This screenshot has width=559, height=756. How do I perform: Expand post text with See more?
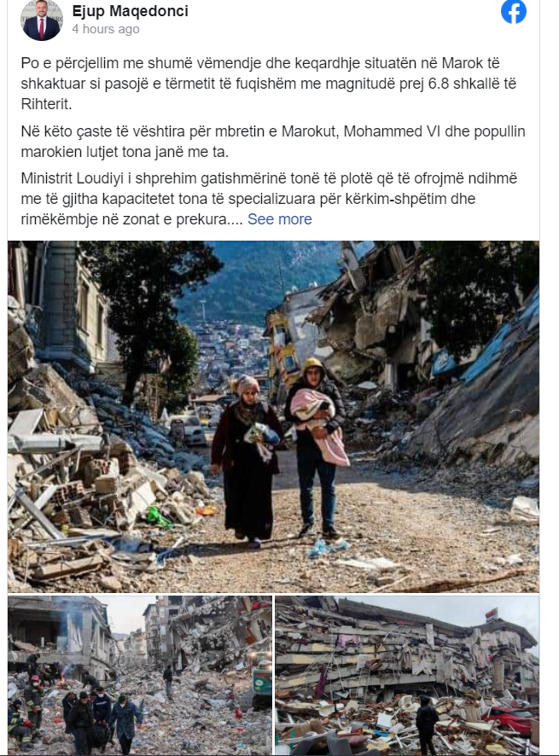point(280,219)
